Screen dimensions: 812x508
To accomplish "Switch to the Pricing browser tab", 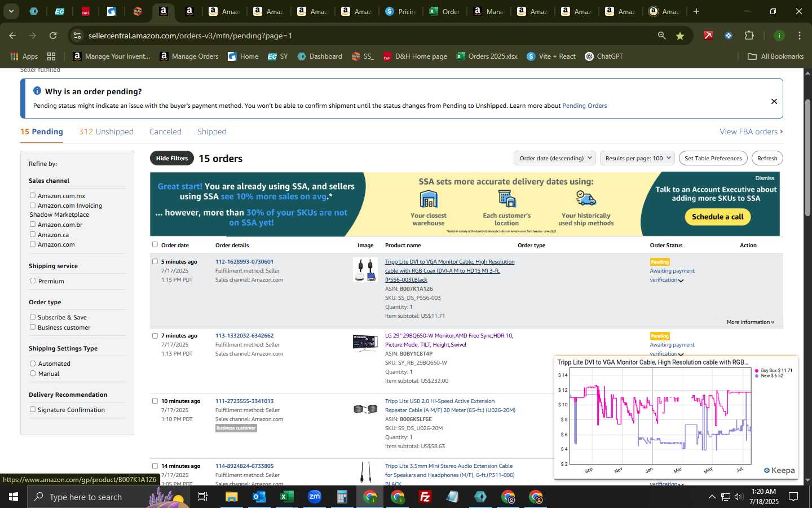I will coord(401,11).
